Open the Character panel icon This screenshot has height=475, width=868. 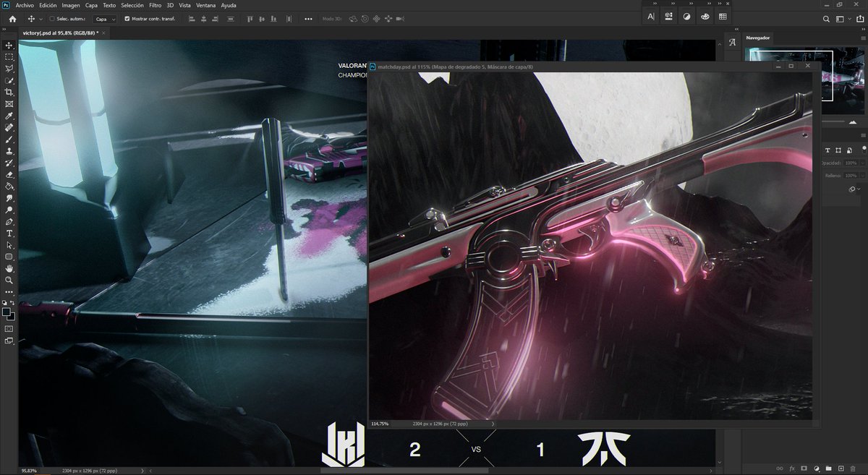(651, 16)
